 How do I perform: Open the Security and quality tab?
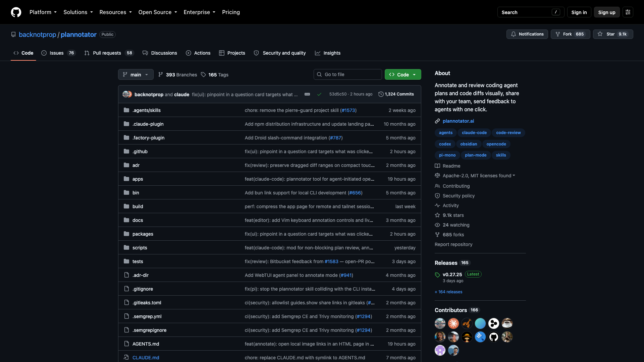pos(280,53)
